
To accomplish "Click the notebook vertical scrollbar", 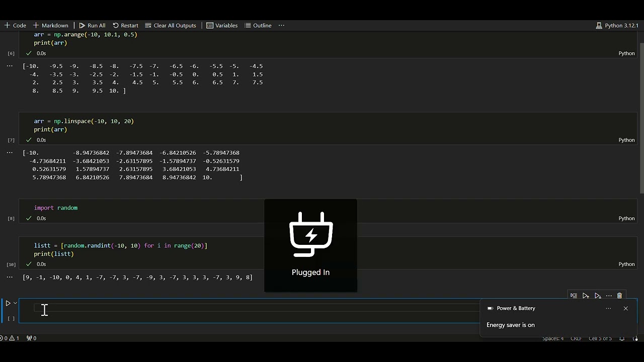I will 641,118.
